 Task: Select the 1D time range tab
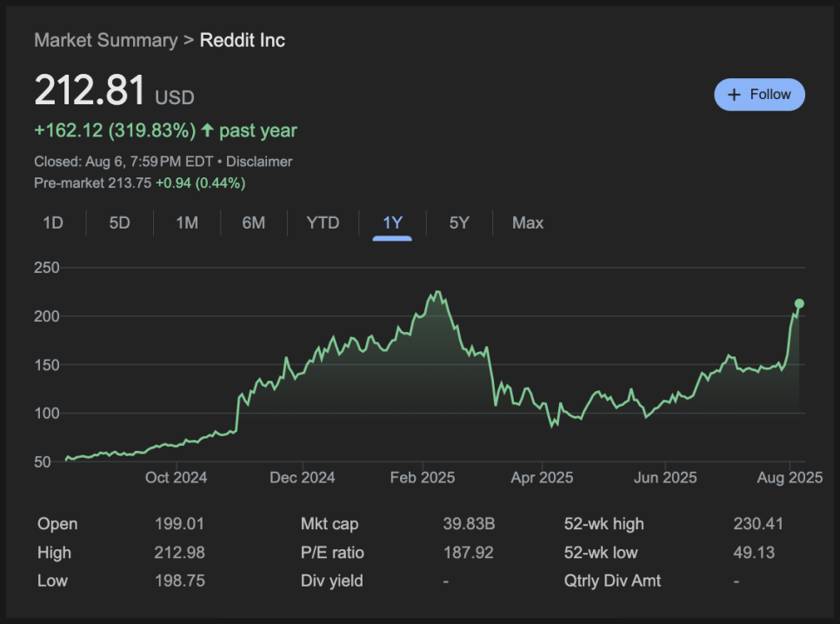[53, 222]
